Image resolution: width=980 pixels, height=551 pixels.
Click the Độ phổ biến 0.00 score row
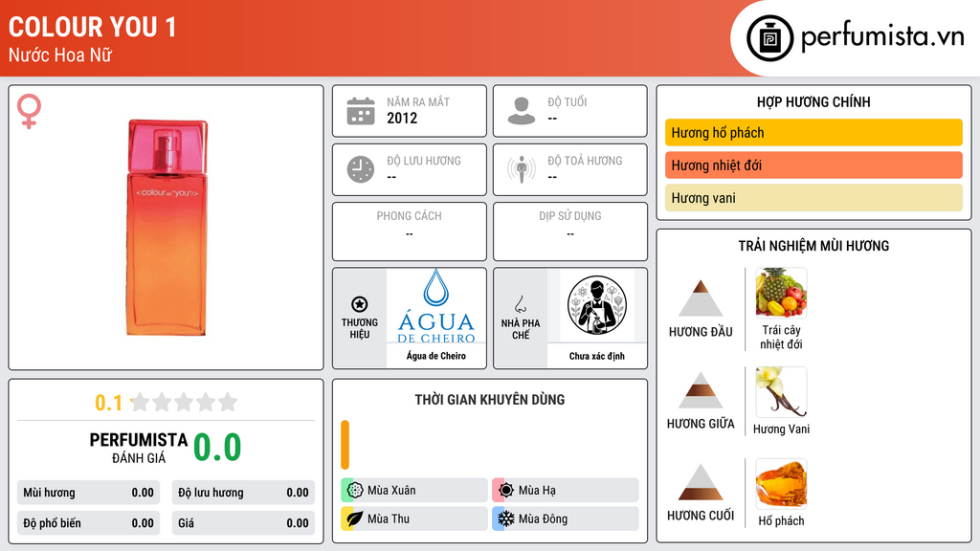tap(89, 523)
